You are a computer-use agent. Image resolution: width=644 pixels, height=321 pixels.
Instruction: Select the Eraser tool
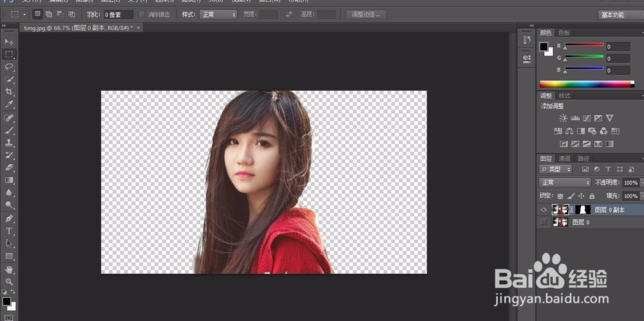tap(9, 167)
